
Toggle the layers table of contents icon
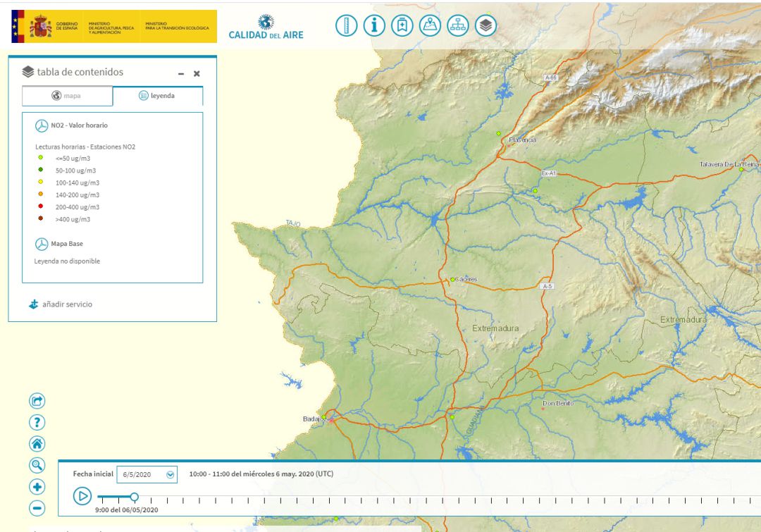(485, 25)
